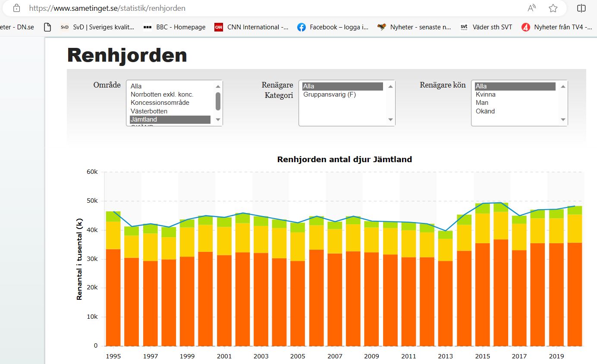Click the address bar URL
597x364 pixels.
tap(107, 8)
